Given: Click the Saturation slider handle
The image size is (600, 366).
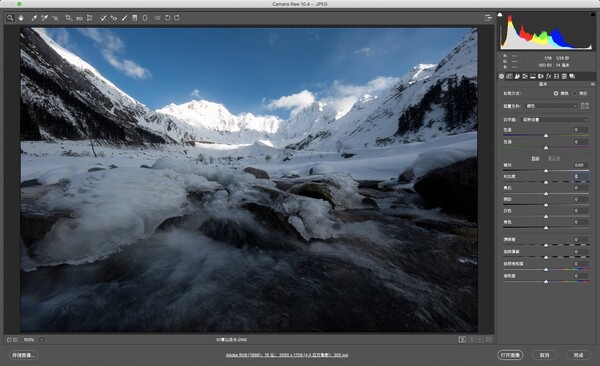Looking at the screenshot, I should pos(546,281).
